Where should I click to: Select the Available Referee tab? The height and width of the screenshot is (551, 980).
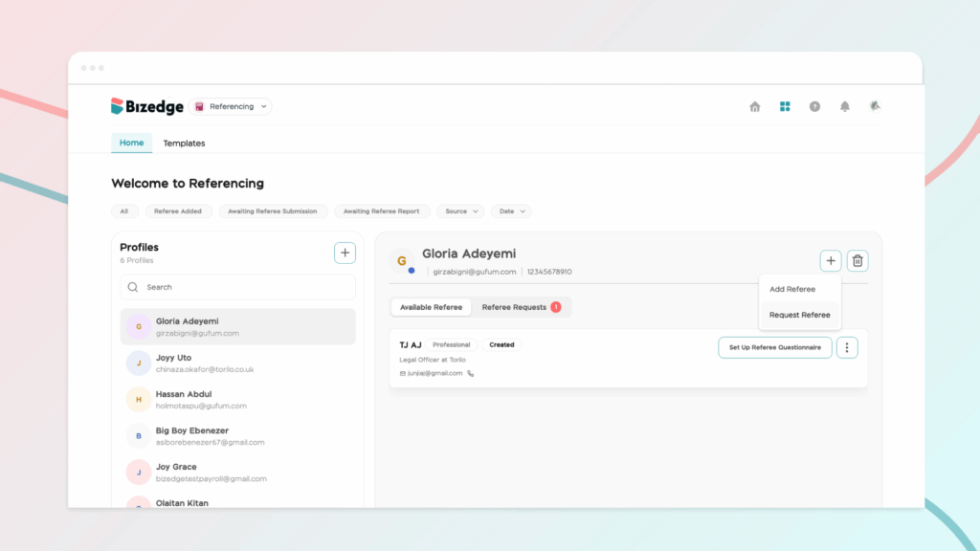[x=432, y=307]
